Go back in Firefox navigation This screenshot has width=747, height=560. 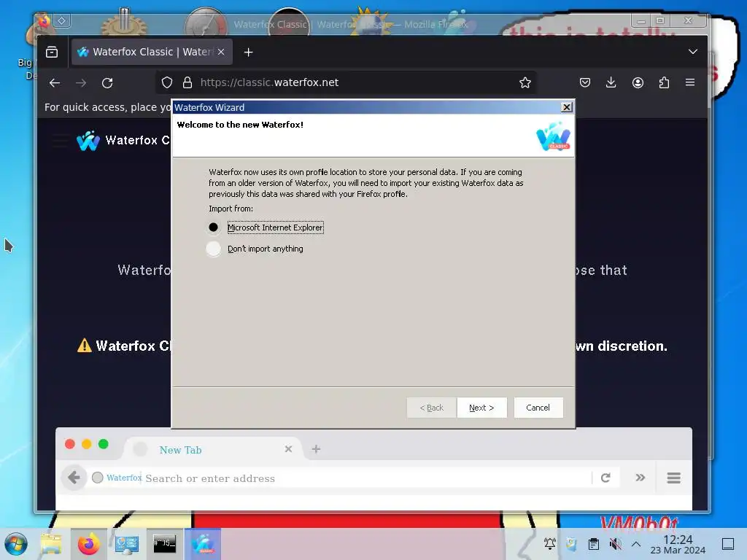tap(55, 83)
